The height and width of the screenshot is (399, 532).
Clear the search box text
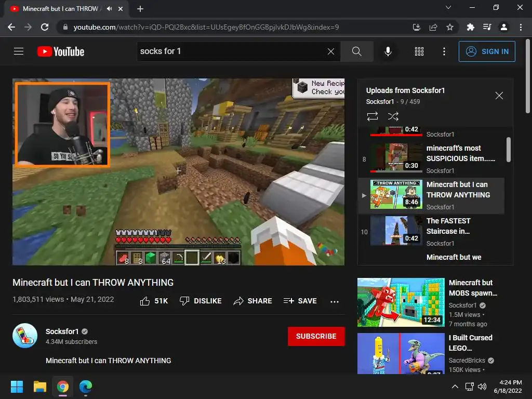[x=331, y=51]
